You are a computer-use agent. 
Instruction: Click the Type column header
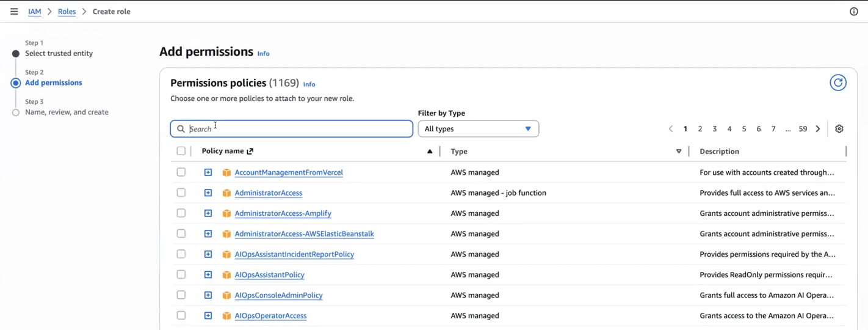[459, 152]
